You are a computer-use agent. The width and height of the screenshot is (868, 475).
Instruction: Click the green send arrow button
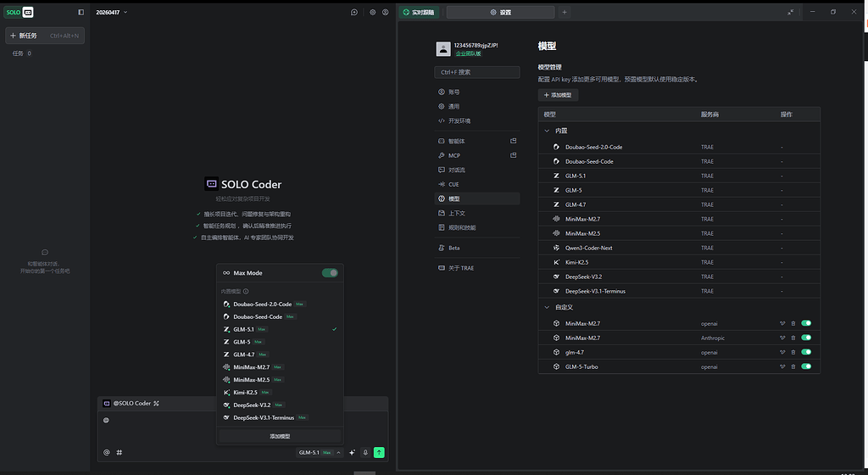pyautogui.click(x=379, y=452)
